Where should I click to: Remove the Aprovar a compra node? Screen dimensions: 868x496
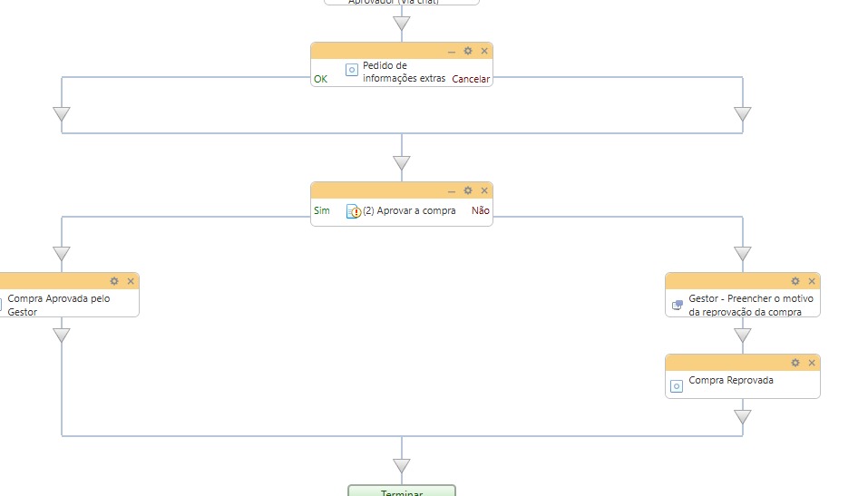[484, 190]
